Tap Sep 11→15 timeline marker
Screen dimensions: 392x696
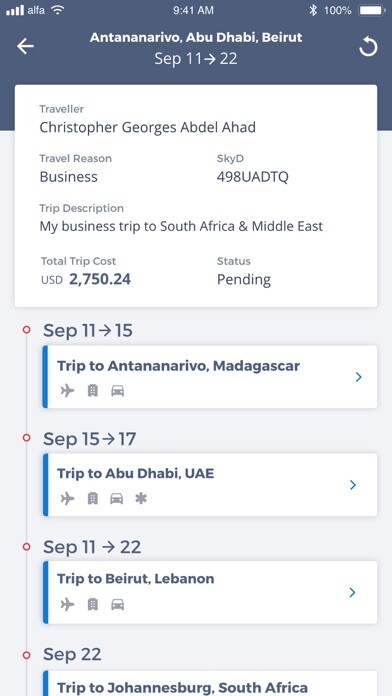pos(27,330)
